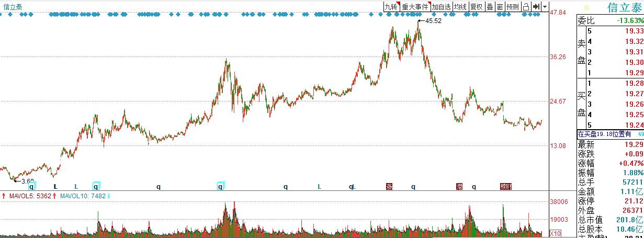The width and height of the screenshot is (644, 238).
Task: Select the MAVOL5: 5362 label
Action: pos(29,197)
